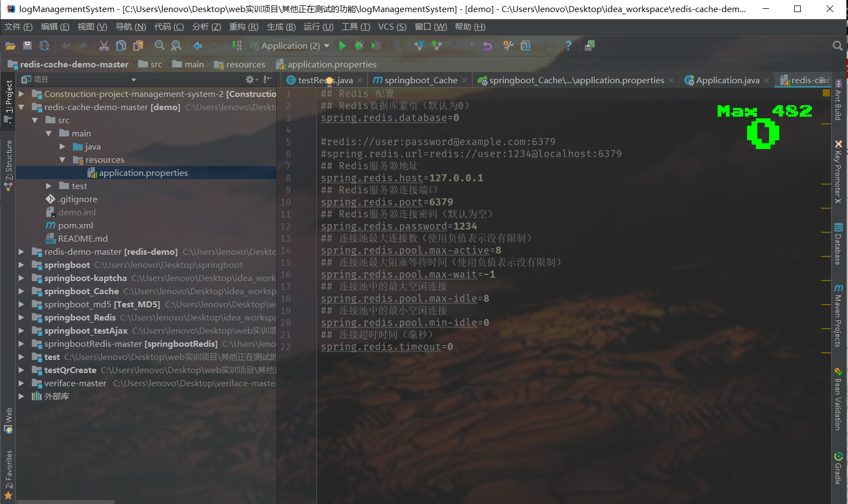848x504 pixels.
Task: Expand the Construction-project-management-system-2 node
Action: [21, 94]
